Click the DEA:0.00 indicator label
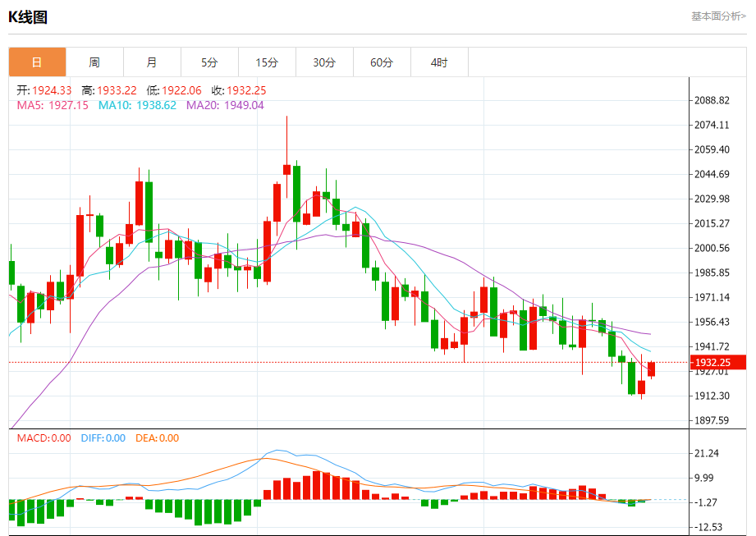Screen dimensions: 756x536 pos(157,438)
